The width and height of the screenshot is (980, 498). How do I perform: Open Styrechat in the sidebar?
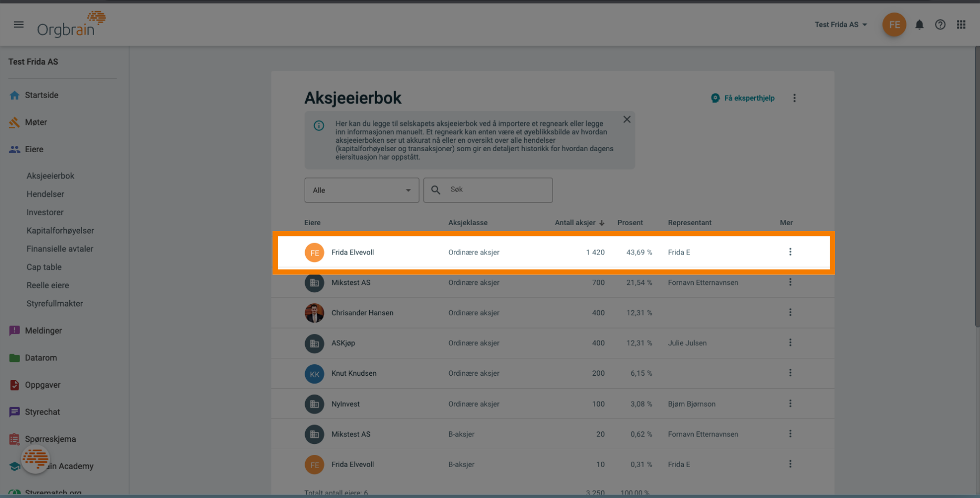43,412
